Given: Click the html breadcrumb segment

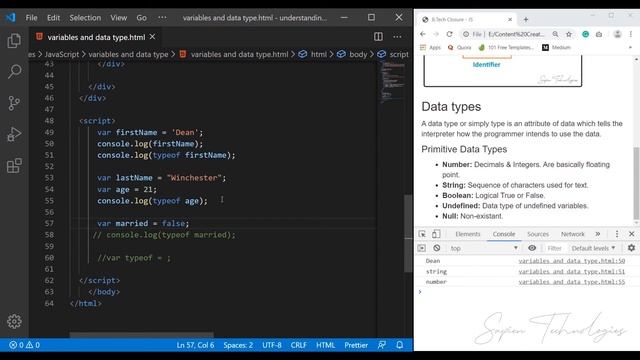Looking at the screenshot, I should pyautogui.click(x=313, y=54).
